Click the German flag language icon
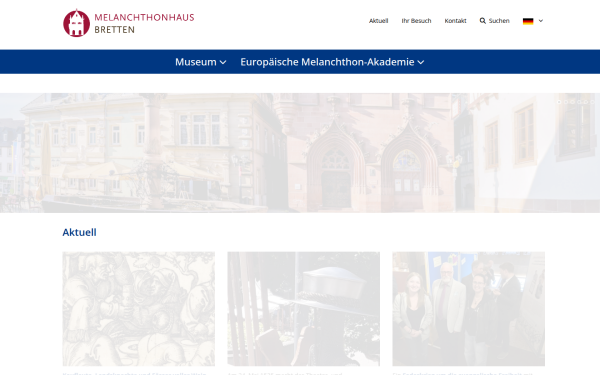Image resolution: width=600 pixels, height=375 pixels. pos(528,21)
